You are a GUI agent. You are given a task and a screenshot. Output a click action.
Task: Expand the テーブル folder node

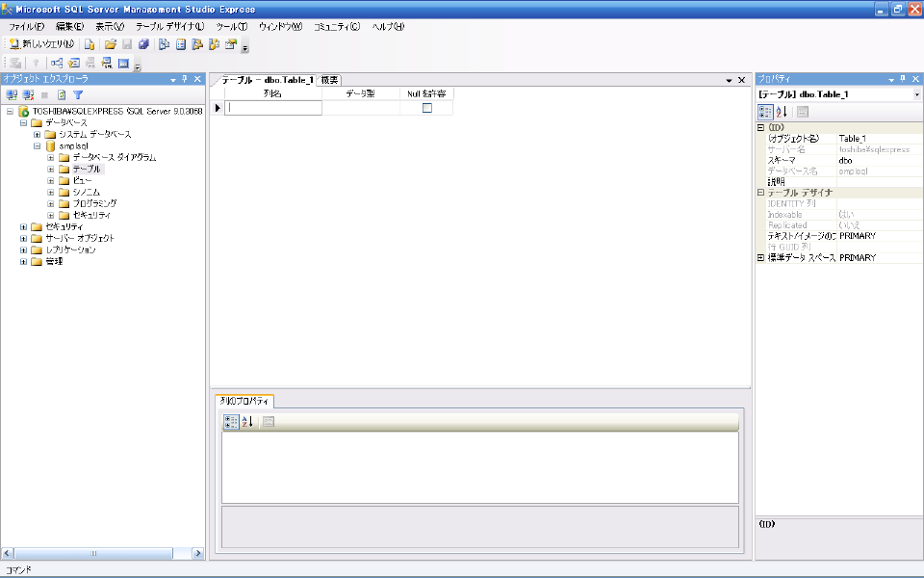point(51,170)
